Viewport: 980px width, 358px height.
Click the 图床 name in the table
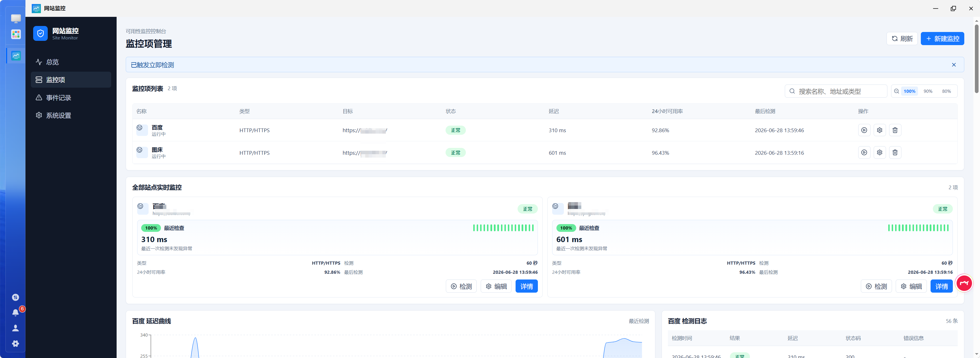[157, 150]
